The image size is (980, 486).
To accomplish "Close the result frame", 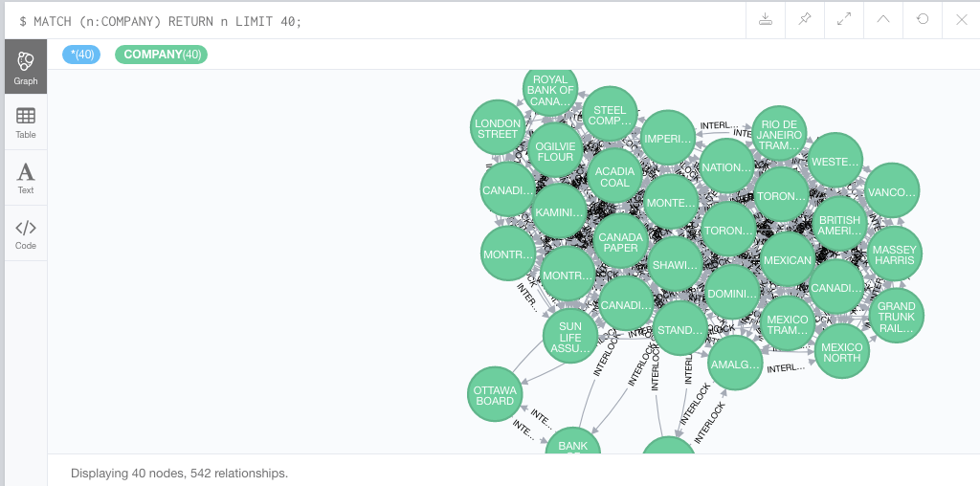I will click(x=961, y=19).
